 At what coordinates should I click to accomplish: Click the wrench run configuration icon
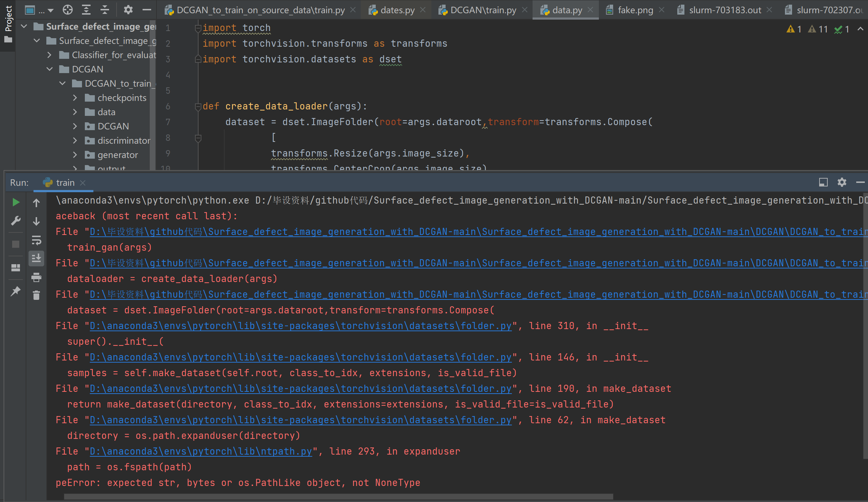point(16,221)
